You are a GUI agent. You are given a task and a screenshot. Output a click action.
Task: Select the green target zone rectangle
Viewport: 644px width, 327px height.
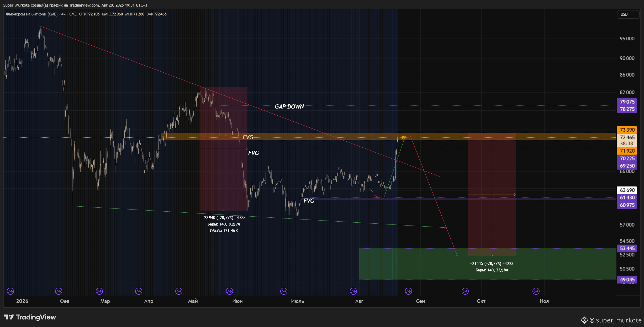(x=487, y=264)
